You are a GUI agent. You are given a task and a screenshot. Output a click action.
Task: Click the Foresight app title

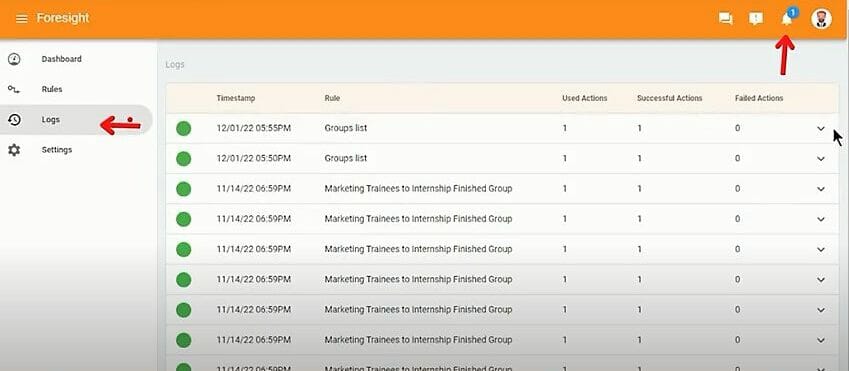pos(63,18)
